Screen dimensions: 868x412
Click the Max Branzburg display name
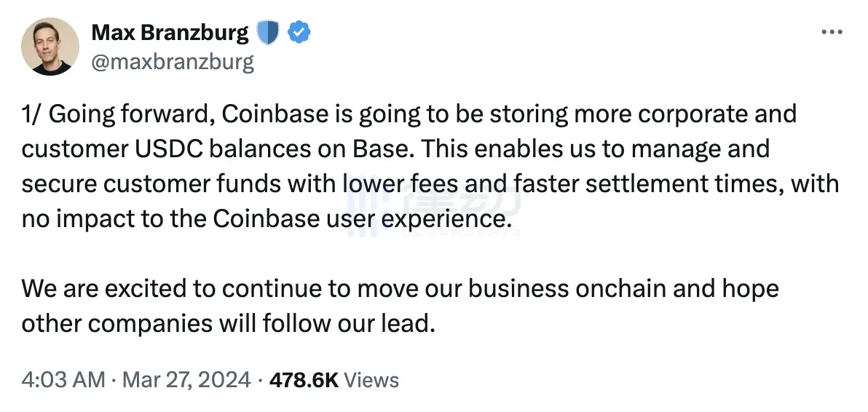170,33
